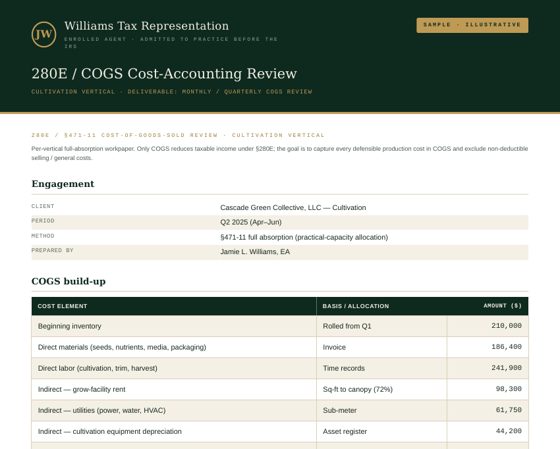
Task: Click the Indirect — utilities row label
Action: pyautogui.click(x=102, y=410)
